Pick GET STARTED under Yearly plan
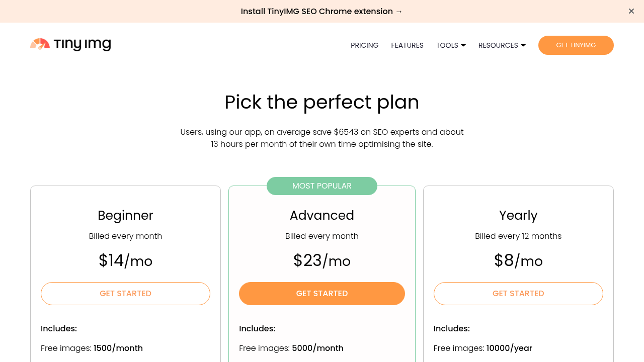 [x=518, y=294]
